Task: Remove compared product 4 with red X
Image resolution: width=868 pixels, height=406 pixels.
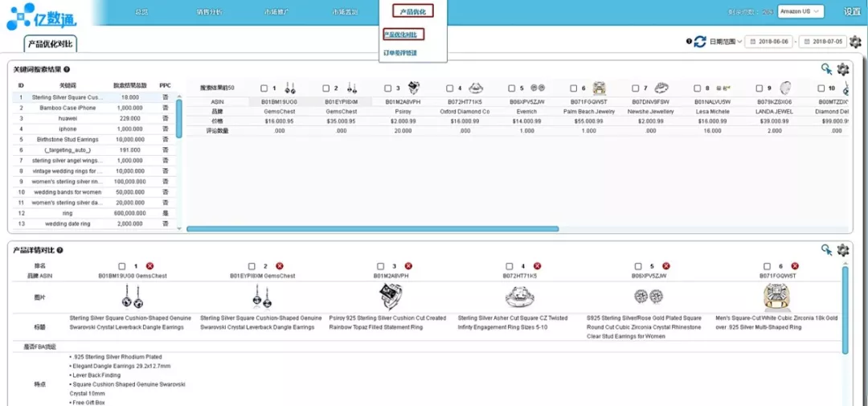Action: 538,266
